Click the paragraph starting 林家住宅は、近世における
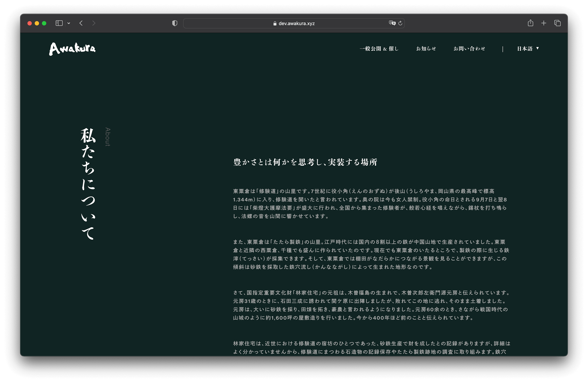 click(372, 348)
